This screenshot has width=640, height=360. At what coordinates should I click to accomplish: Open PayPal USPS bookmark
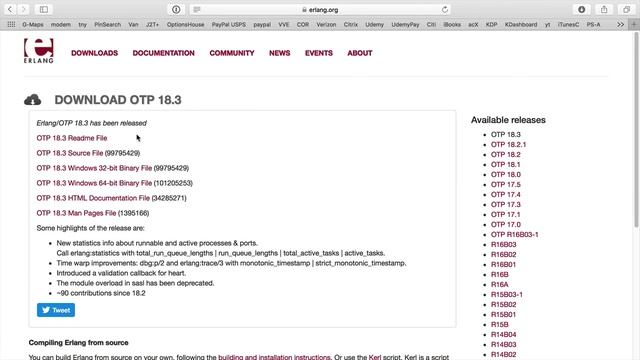coord(229,24)
